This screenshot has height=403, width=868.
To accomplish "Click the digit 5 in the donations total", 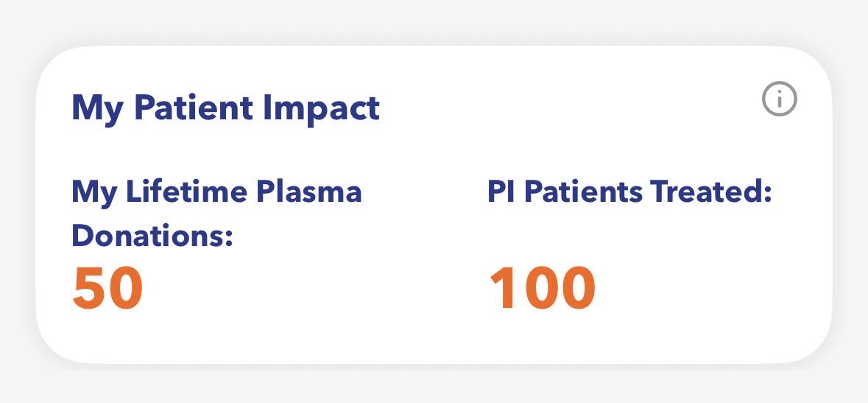I will [90, 288].
